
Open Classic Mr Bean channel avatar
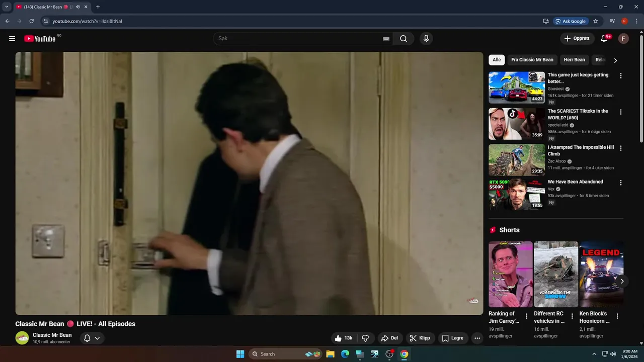click(x=22, y=338)
